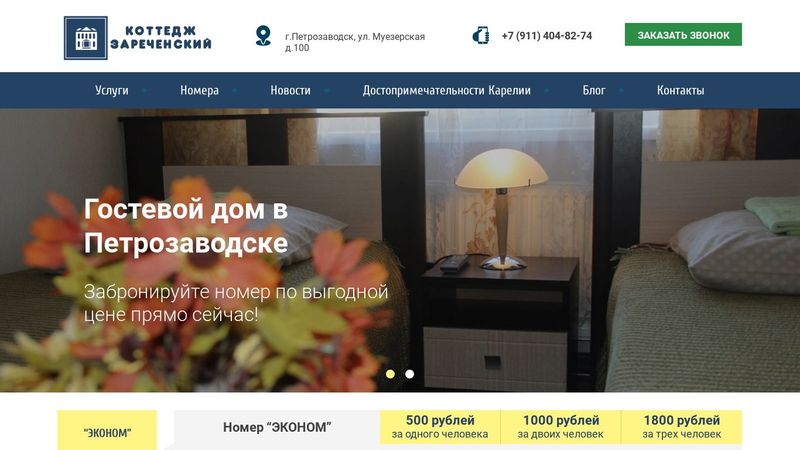Click the mobile phone icon
This screenshot has width=800, height=450.
pos(481,36)
